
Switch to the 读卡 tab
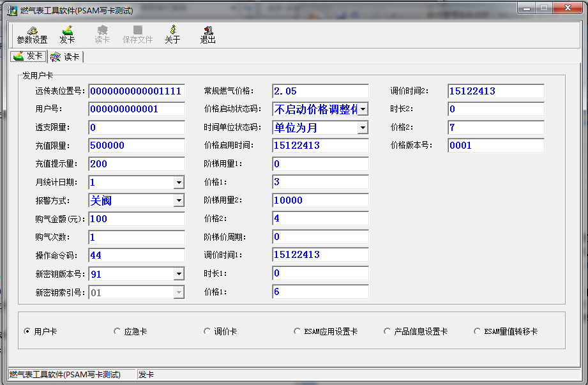tap(64, 56)
